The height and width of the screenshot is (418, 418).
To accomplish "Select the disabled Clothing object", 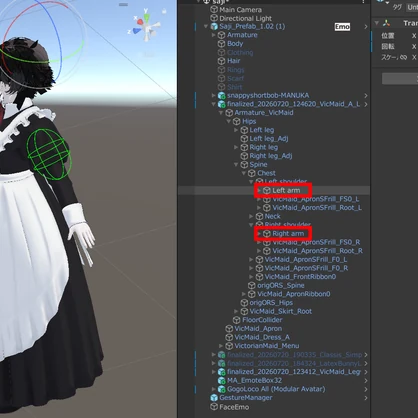I will pyautogui.click(x=240, y=52).
